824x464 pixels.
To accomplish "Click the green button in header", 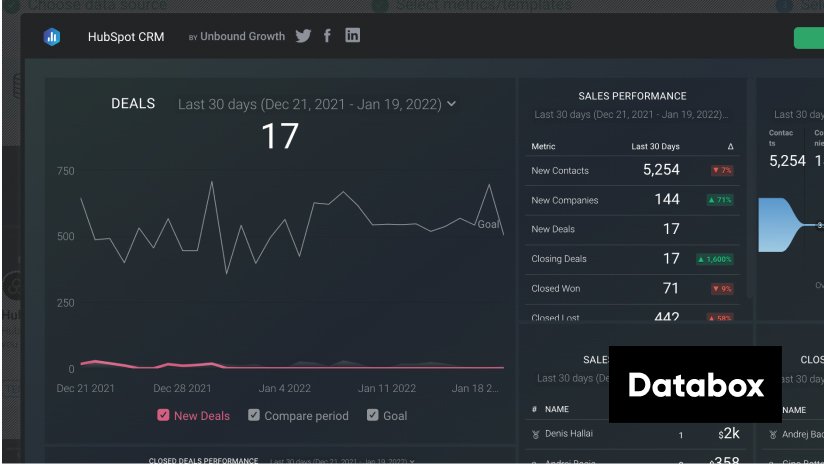I will (809, 38).
